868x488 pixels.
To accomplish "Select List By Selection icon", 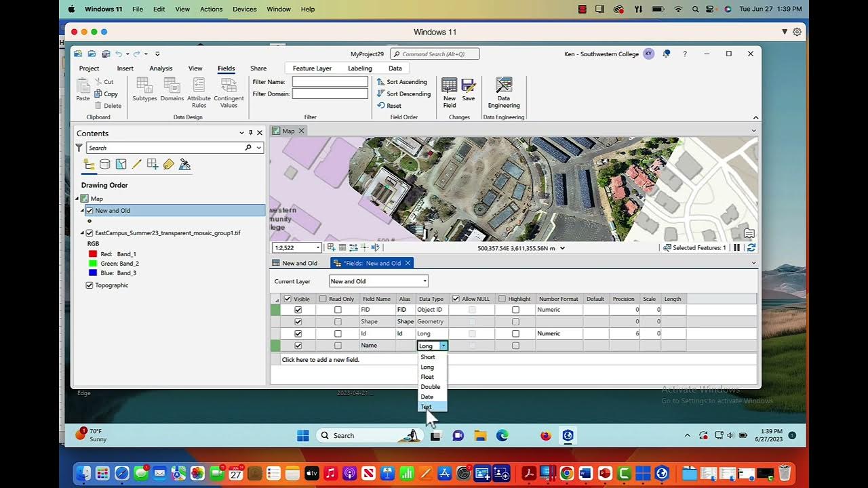I will [x=121, y=164].
